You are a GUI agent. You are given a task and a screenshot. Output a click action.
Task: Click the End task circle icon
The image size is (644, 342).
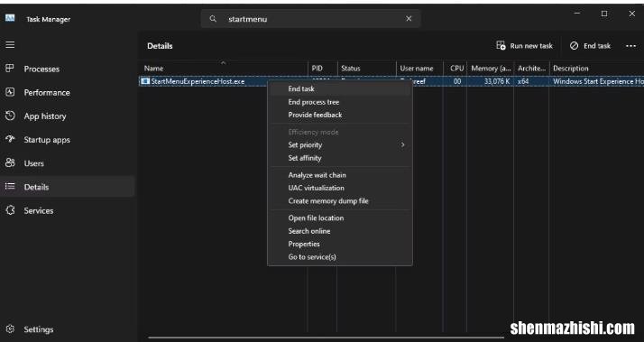574,46
